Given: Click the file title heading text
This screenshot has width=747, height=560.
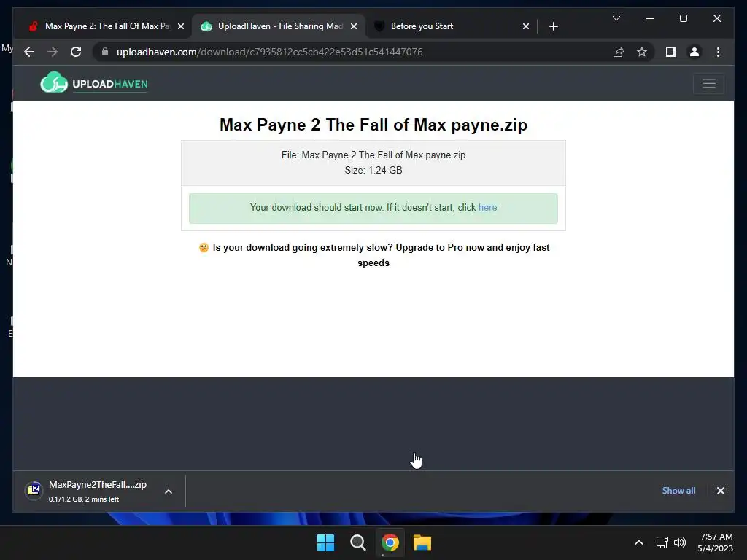Looking at the screenshot, I should [x=373, y=125].
